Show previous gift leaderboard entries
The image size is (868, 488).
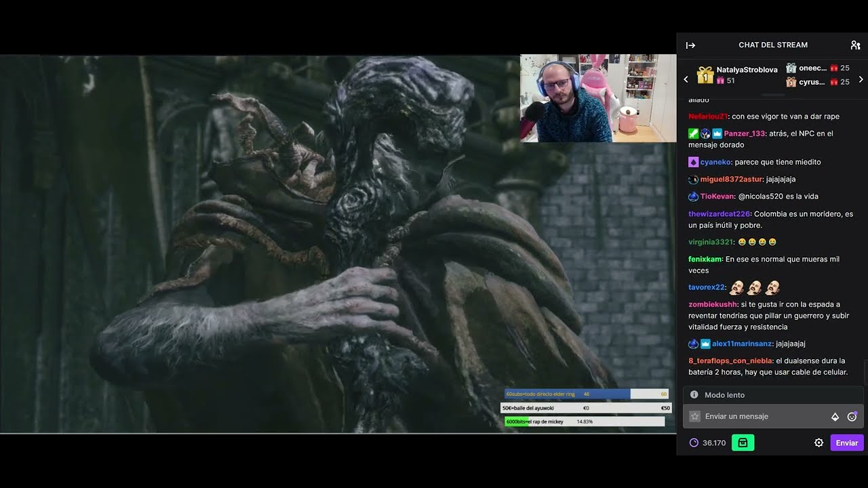(x=686, y=79)
